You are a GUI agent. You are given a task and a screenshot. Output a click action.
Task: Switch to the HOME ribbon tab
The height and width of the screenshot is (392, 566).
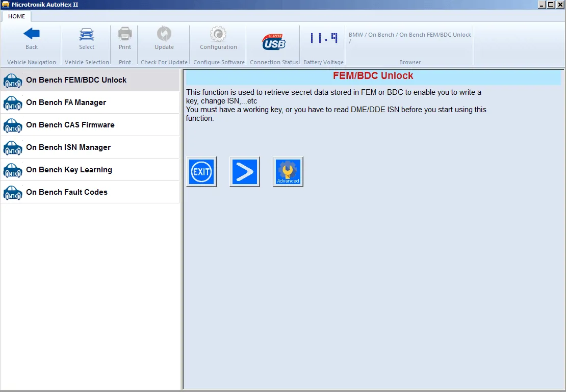coord(17,16)
